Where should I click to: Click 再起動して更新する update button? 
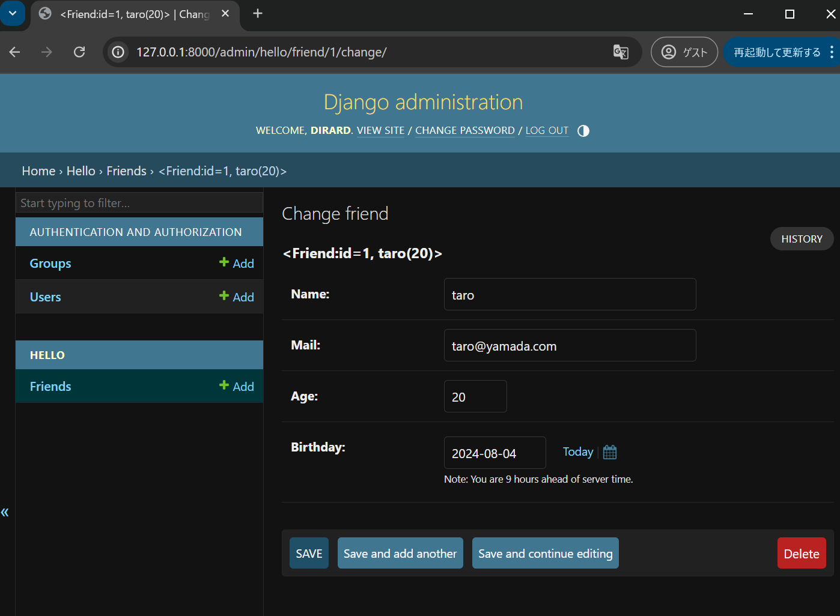click(777, 52)
